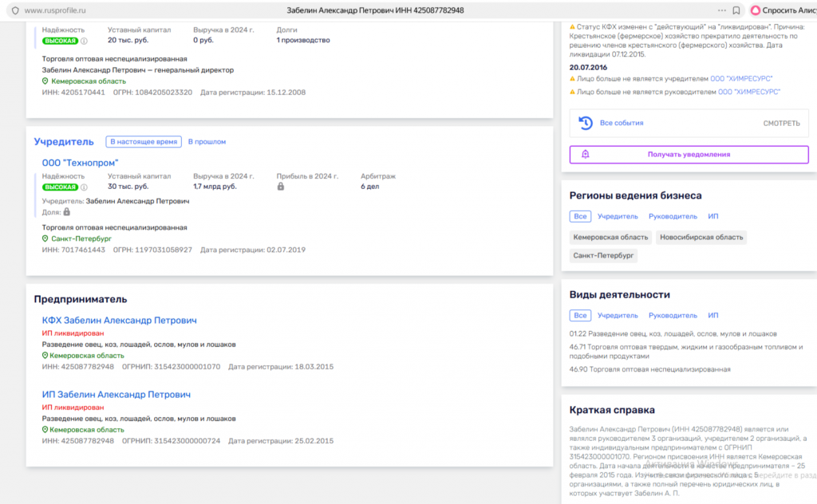
Task: Filter Виды деятельности by Учредитель
Action: click(618, 316)
